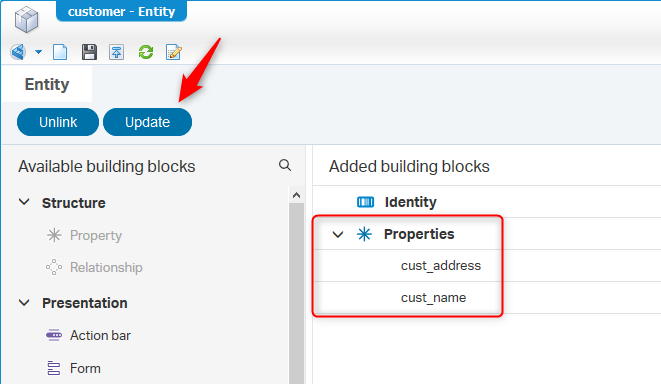Screen dimensions: 661x384
Task: Open the dropdown arrow beside workspace icon
Action: (x=38, y=52)
